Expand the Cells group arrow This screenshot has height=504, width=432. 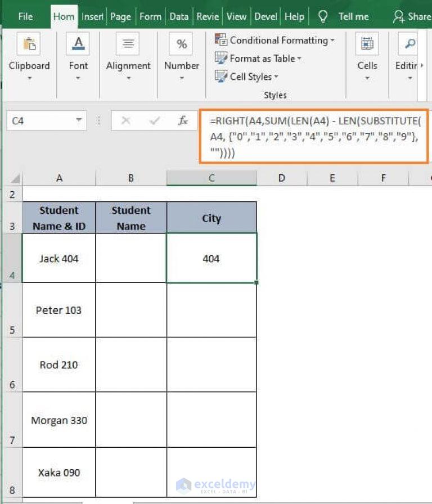click(367, 78)
